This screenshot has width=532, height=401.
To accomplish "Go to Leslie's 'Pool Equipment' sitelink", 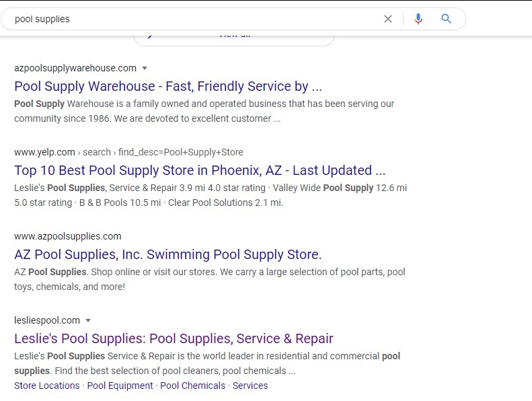I will (120, 386).
